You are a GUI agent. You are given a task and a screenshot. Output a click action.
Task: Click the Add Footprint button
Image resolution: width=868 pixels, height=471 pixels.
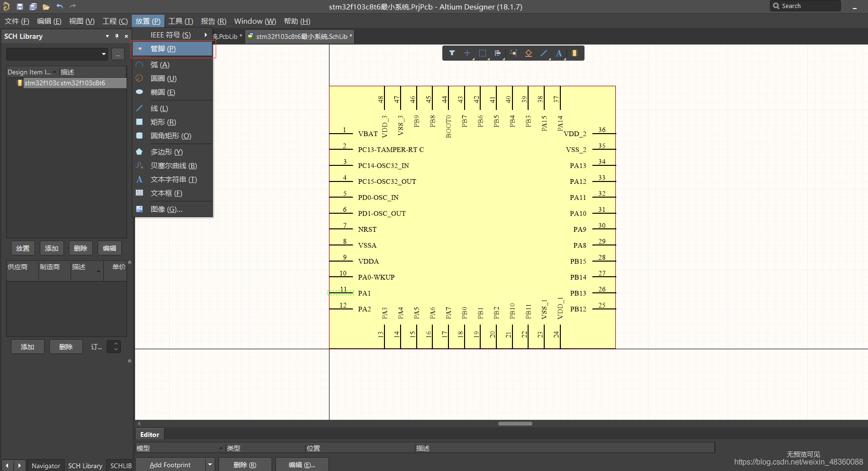coord(170,465)
